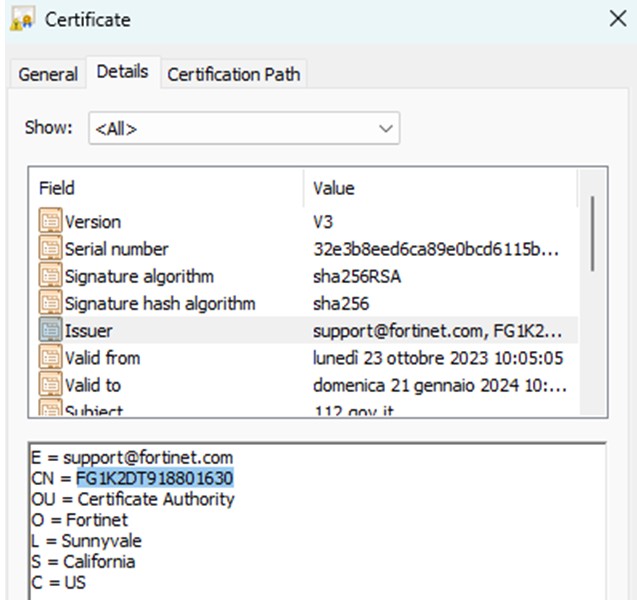Screen dimensions: 637x600
Task: Click the E = support@fortinet.com line
Action: tap(132, 457)
